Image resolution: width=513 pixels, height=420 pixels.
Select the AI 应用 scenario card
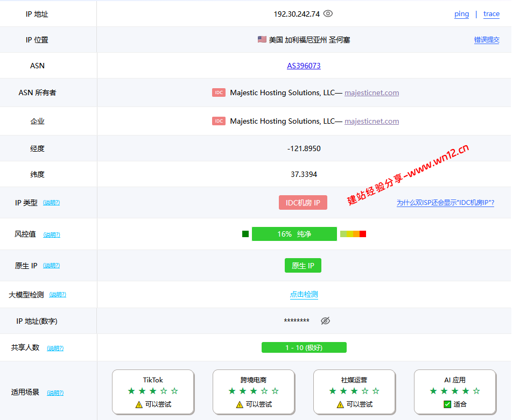point(455,392)
